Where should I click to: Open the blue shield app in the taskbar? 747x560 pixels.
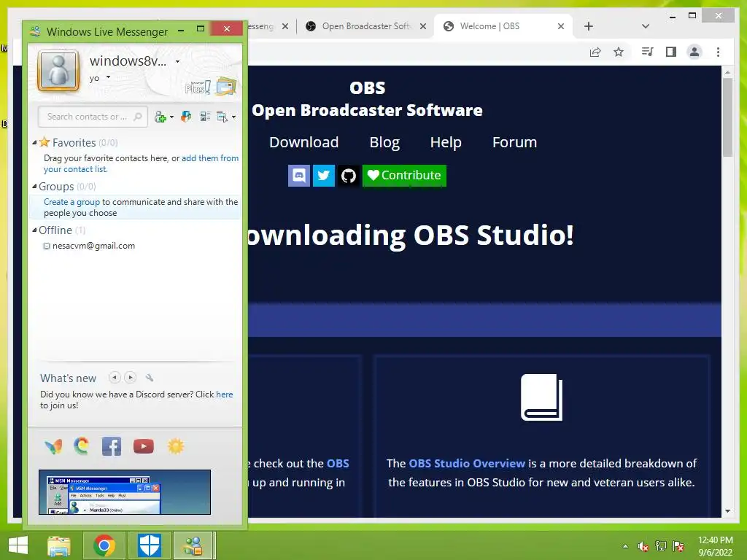150,545
